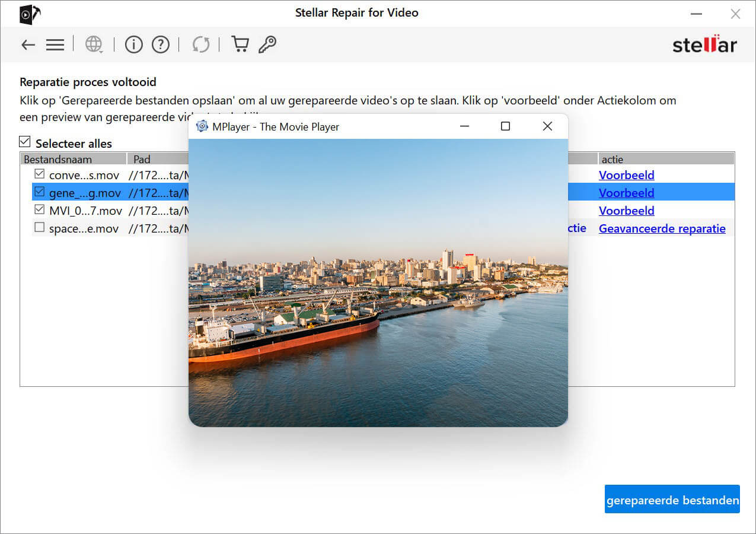Close the Stellar Repair for Video window
This screenshot has width=756, height=534.
coord(735,14)
